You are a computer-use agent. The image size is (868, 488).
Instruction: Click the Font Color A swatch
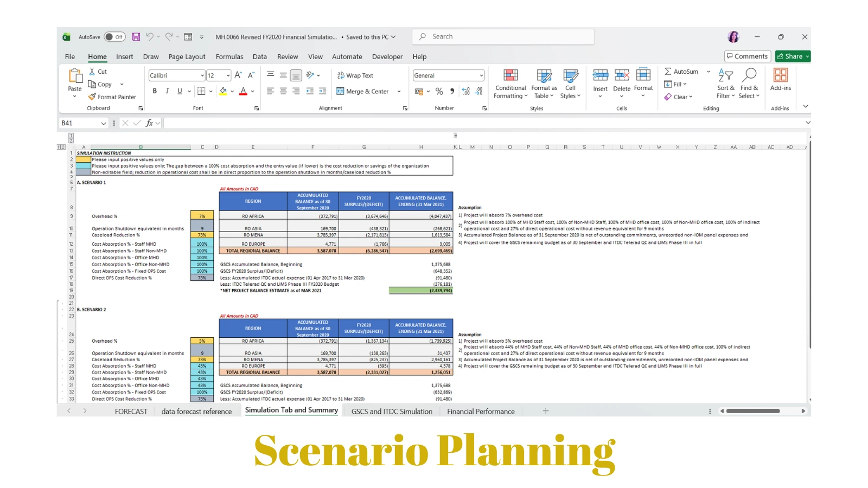[243, 91]
